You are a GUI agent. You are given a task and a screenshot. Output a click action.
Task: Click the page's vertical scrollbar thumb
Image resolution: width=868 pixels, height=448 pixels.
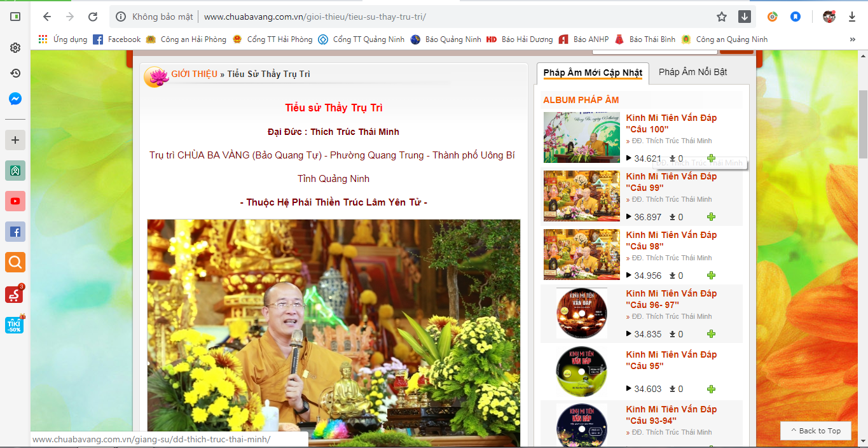pos(863,124)
